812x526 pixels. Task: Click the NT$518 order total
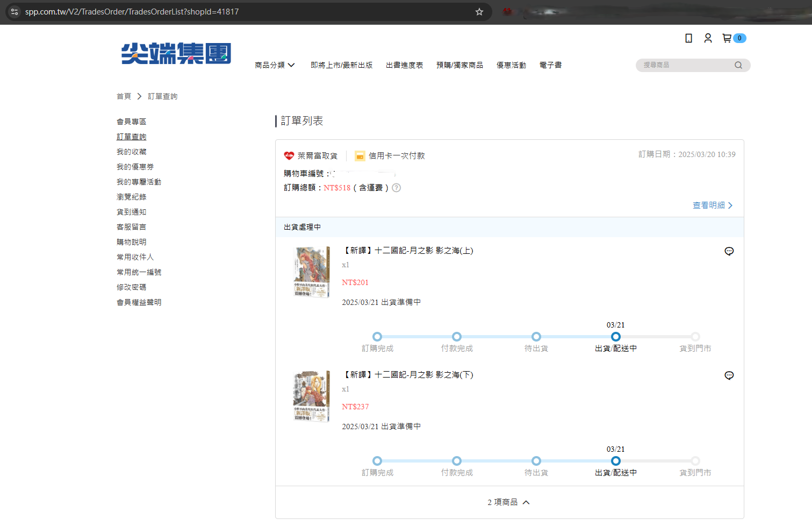[x=337, y=188]
